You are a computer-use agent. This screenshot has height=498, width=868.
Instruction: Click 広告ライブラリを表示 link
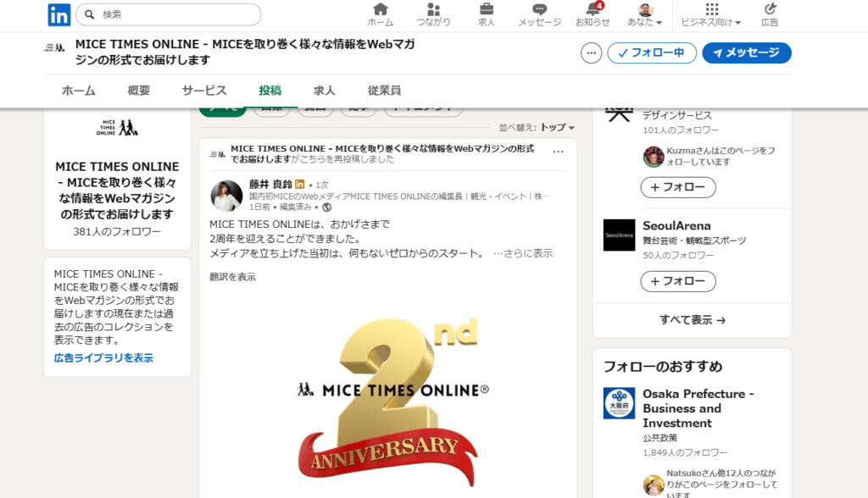tap(103, 358)
